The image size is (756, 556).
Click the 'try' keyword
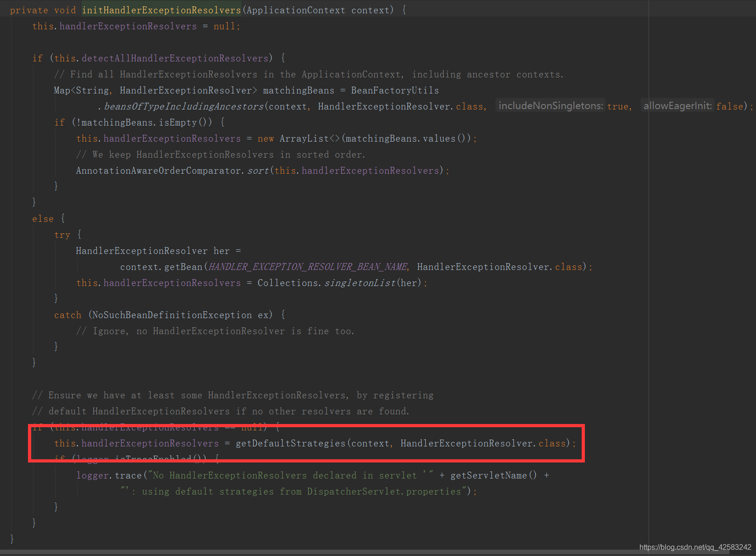click(62, 235)
